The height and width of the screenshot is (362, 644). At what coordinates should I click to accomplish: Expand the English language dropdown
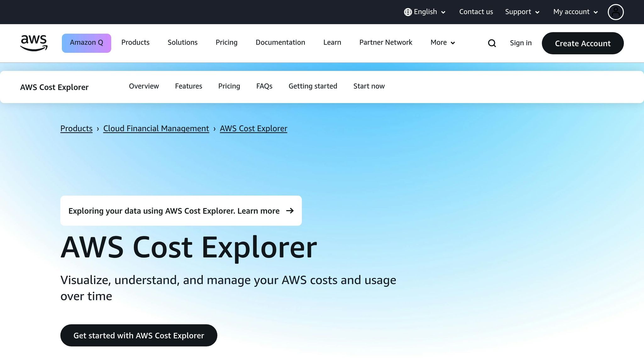(425, 12)
